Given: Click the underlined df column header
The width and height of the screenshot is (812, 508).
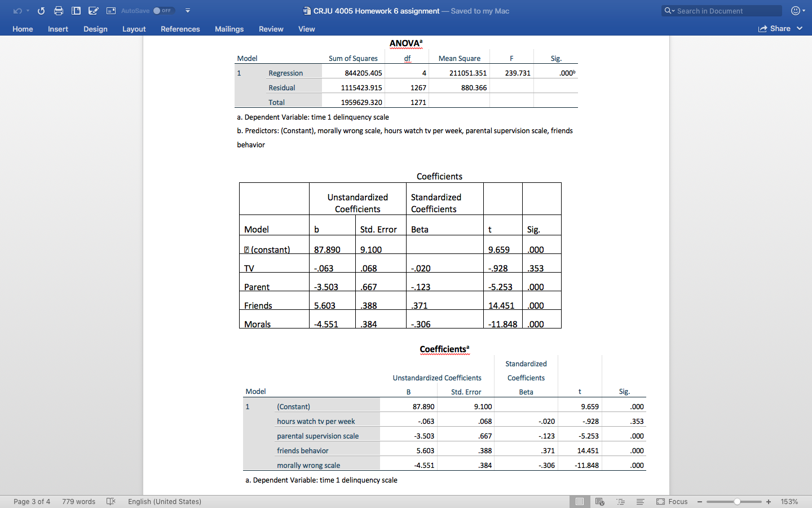Looking at the screenshot, I should [407, 58].
